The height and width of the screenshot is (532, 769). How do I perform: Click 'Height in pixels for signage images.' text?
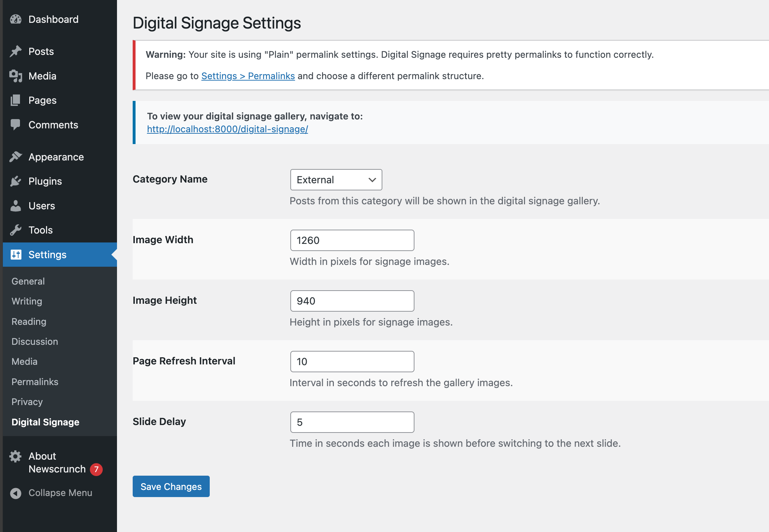(371, 322)
